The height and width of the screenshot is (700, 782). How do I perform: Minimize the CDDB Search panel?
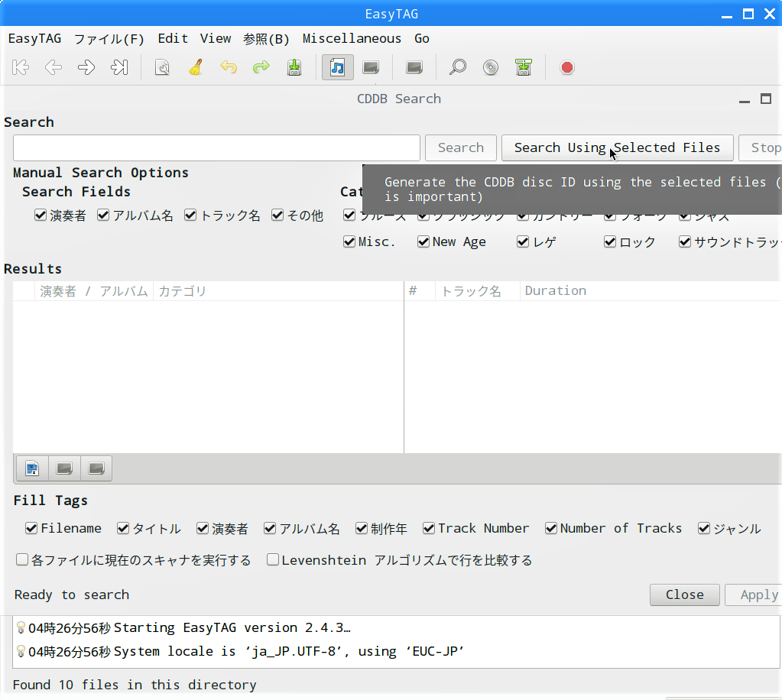[745, 99]
